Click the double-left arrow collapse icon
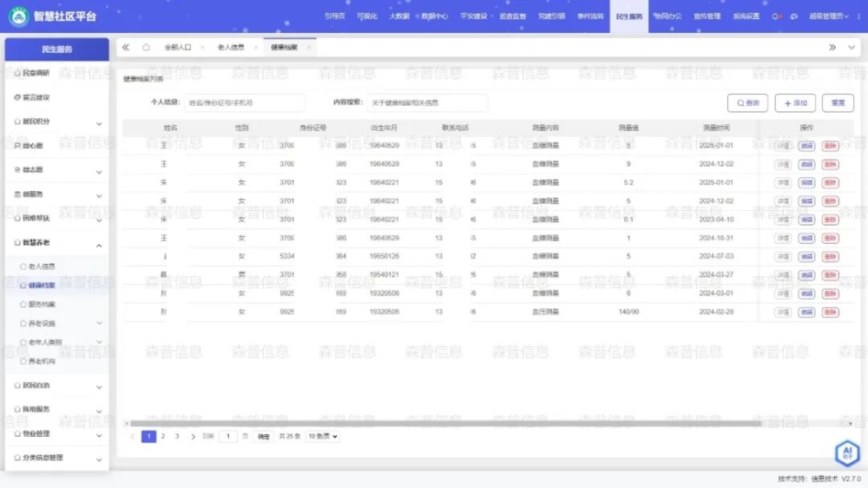The width and height of the screenshot is (868, 488). 126,48
